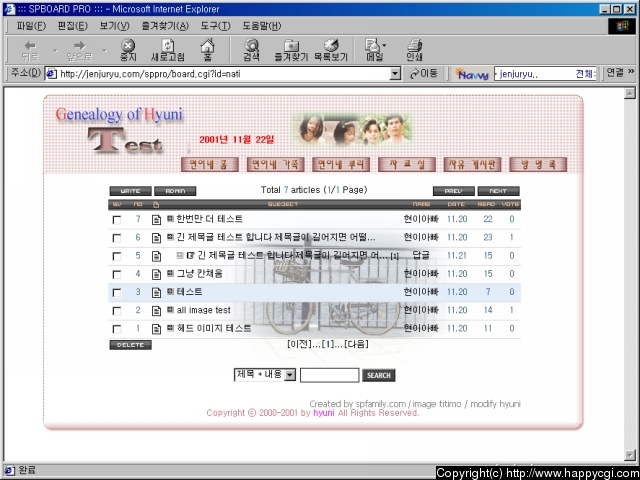The height and width of the screenshot is (480, 640).
Task: Click the family photo banner image
Action: point(352,130)
